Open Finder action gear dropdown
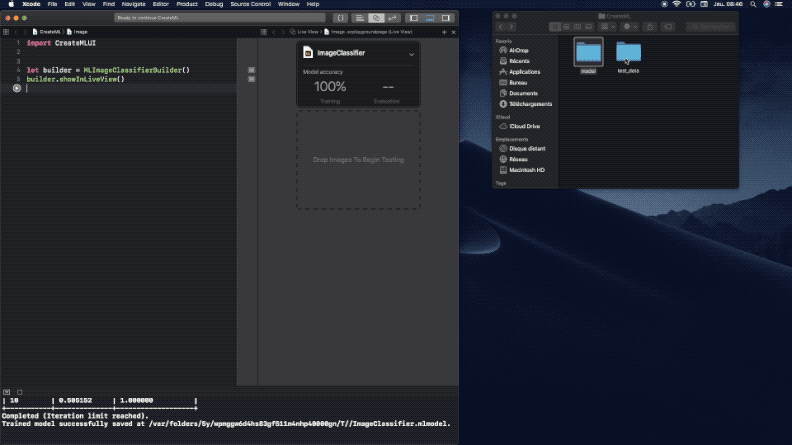This screenshot has height=445, width=792. point(630,27)
